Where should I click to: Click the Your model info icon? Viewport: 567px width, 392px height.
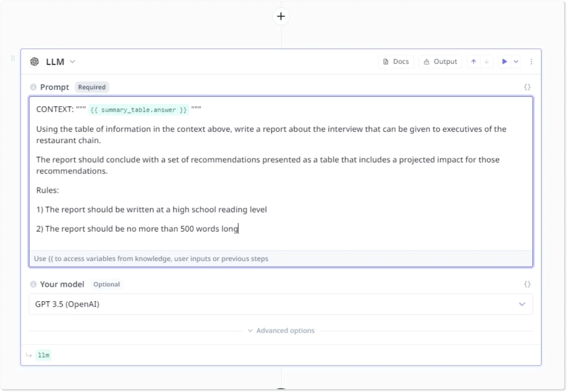coord(33,284)
